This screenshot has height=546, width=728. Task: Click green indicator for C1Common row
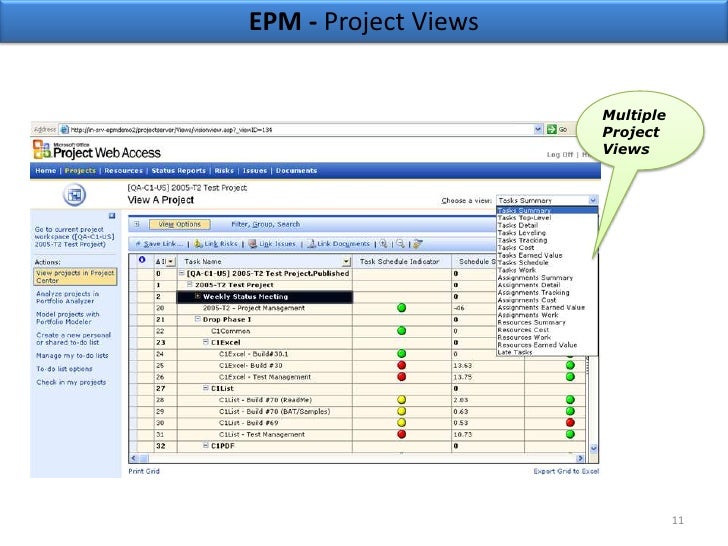(x=402, y=331)
